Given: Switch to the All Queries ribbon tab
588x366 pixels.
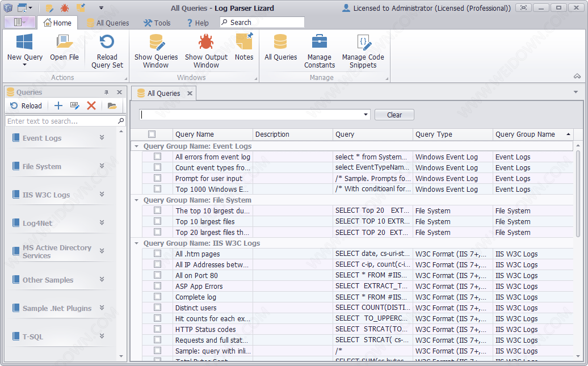Looking at the screenshot, I should (x=108, y=23).
